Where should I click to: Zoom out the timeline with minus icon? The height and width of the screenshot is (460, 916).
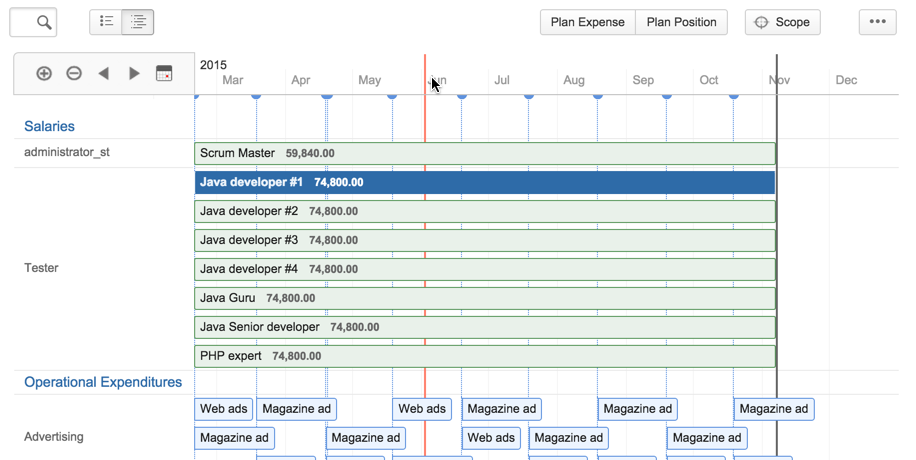[74, 73]
